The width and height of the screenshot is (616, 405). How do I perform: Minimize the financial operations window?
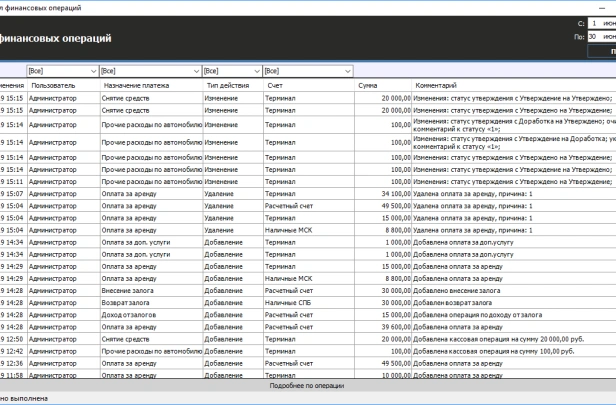click(600, 7)
